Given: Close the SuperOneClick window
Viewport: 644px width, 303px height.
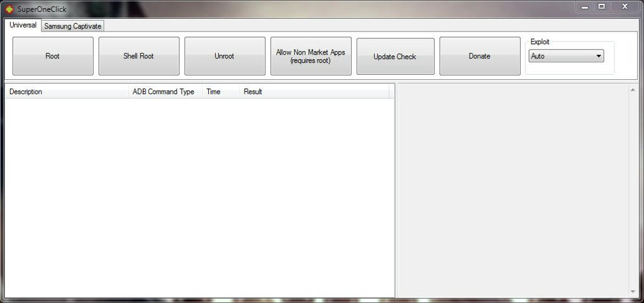Looking at the screenshot, I should click(x=625, y=7).
